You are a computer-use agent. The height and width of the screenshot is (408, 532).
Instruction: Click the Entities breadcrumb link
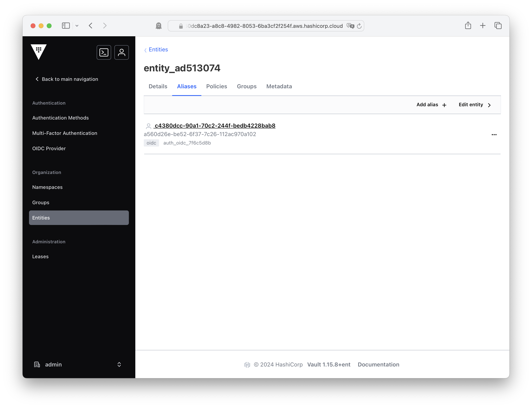click(158, 50)
